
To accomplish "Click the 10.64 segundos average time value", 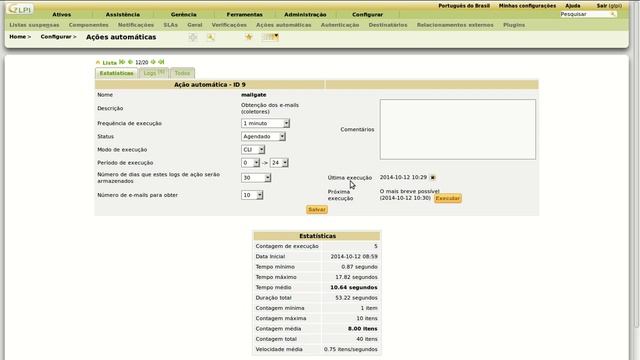I will (354, 287).
